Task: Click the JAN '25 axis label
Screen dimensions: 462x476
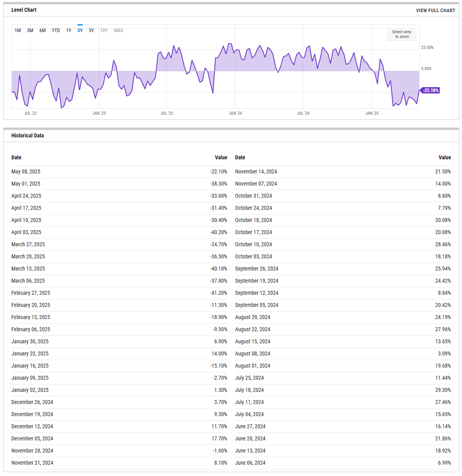Action: (x=372, y=113)
